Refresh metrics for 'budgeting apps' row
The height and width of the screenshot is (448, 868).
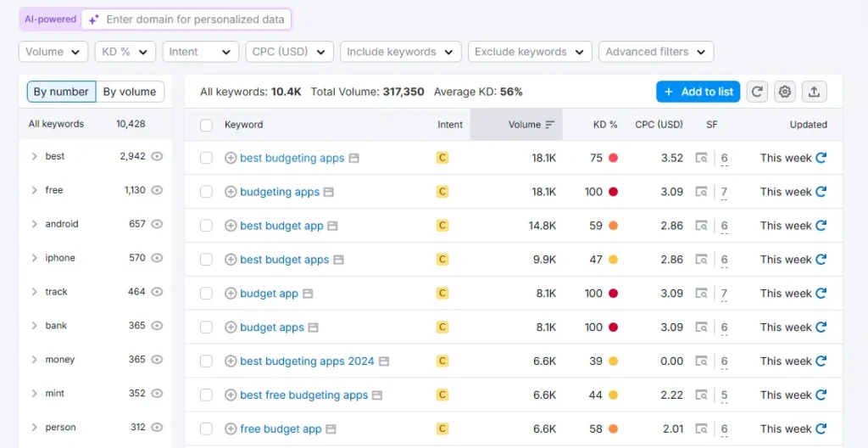(x=821, y=192)
